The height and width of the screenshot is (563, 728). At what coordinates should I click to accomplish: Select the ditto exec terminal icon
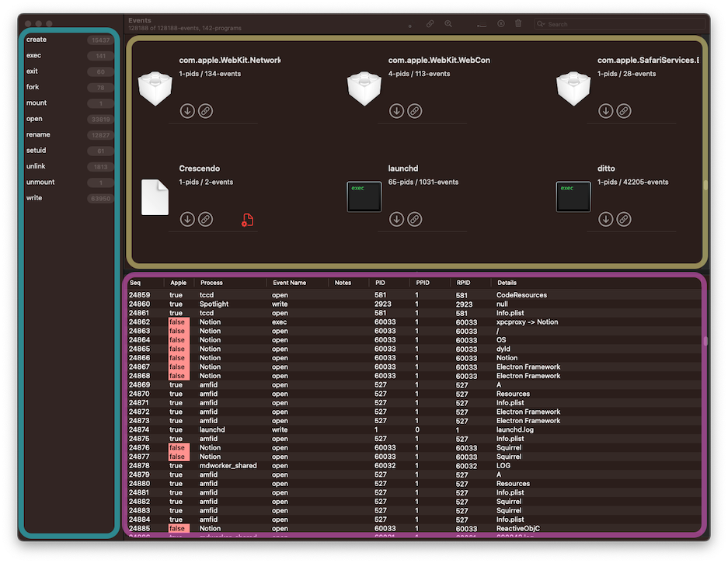(573, 196)
